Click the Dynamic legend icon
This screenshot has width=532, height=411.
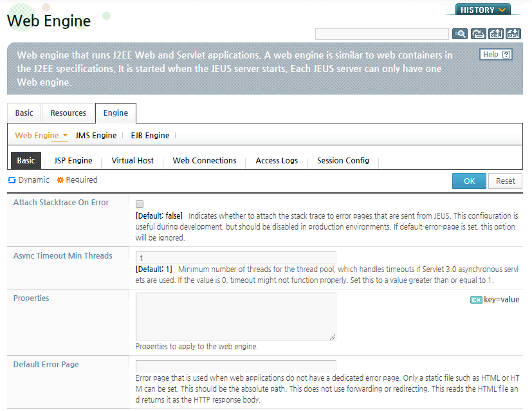[x=12, y=180]
